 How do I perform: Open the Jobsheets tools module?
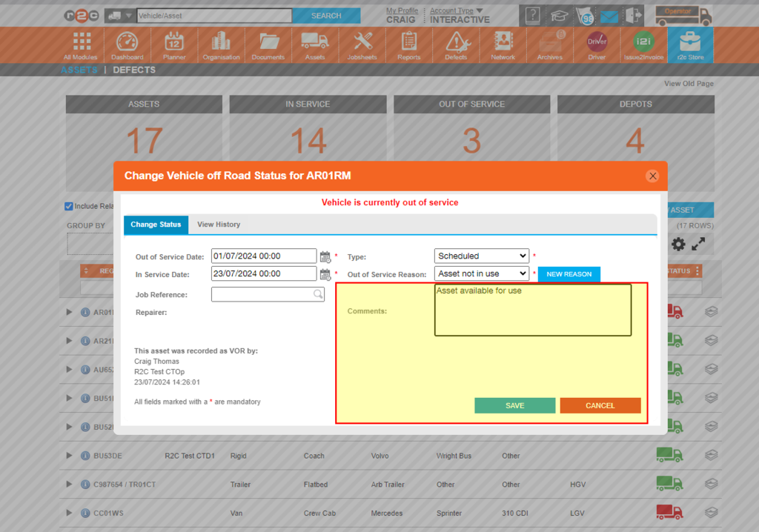click(362, 45)
